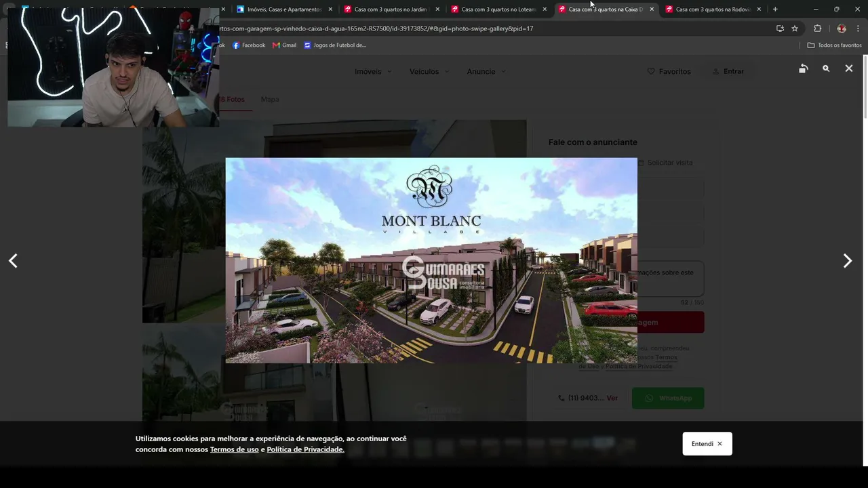Expand the Anuncie dropdown menu
The height and width of the screenshot is (488, 868).
tap(486, 71)
